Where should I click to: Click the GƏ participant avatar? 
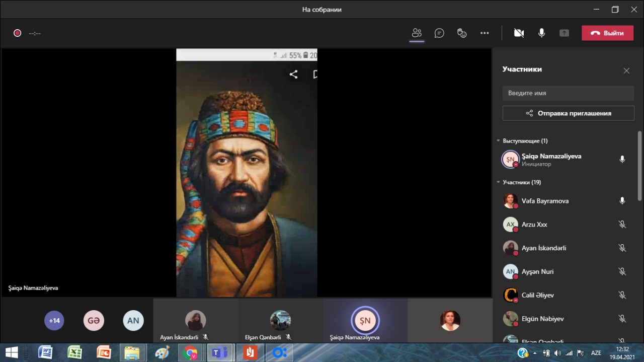94,320
